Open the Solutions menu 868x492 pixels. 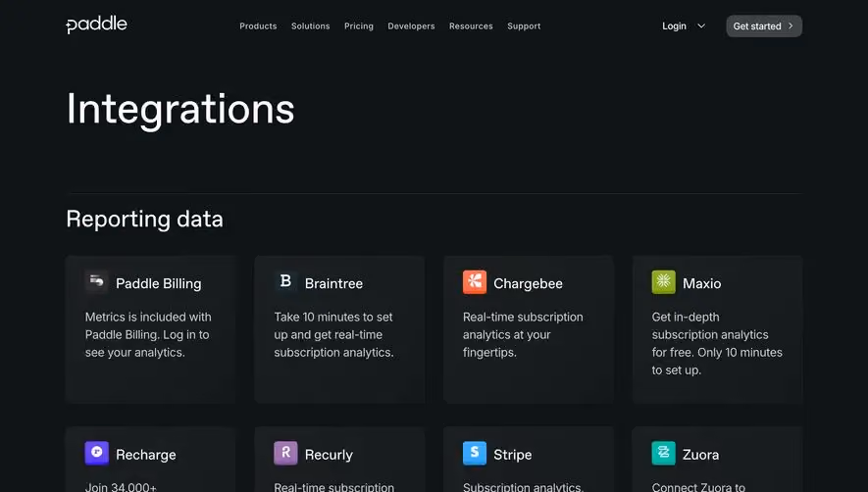click(x=311, y=26)
